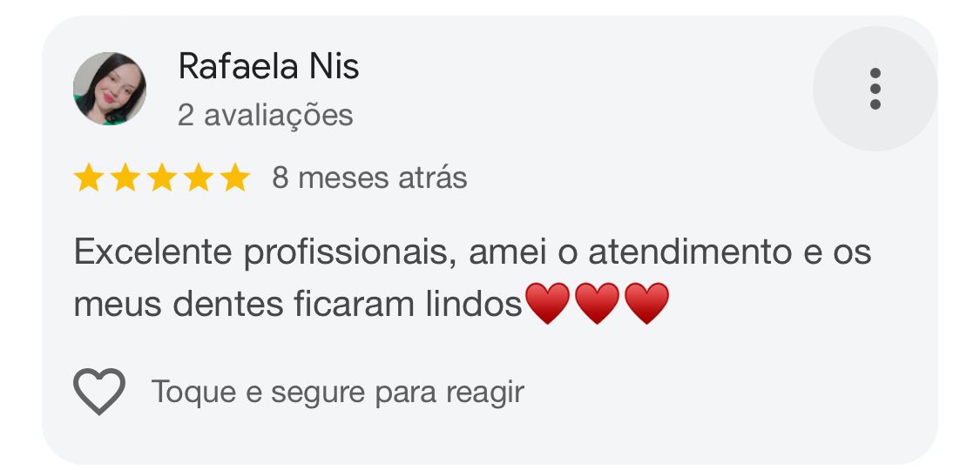The height and width of the screenshot is (470, 980).
Task: Click the second yellow rating star
Action: 125,178
